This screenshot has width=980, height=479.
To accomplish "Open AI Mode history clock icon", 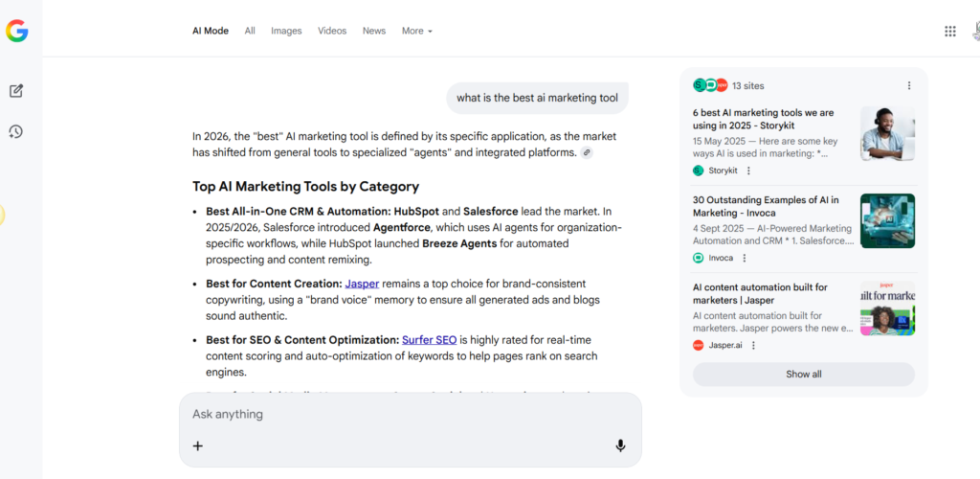I will point(16,131).
